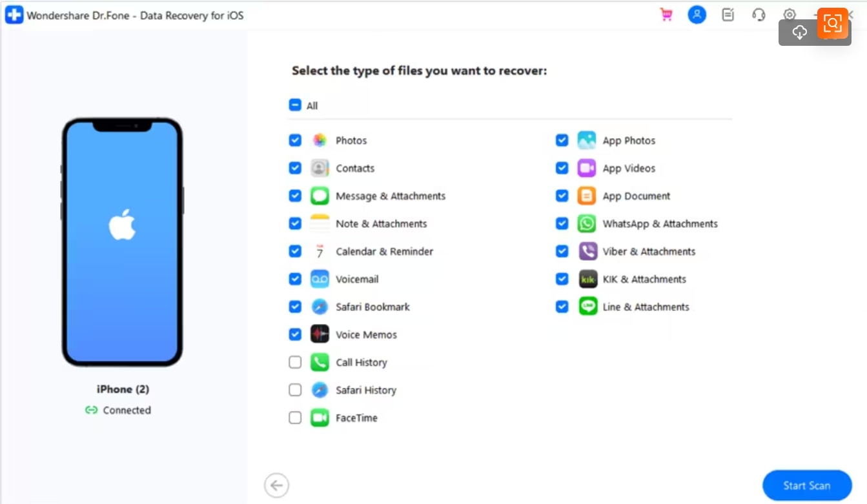Toggle the All selection checkbox

coord(295,105)
